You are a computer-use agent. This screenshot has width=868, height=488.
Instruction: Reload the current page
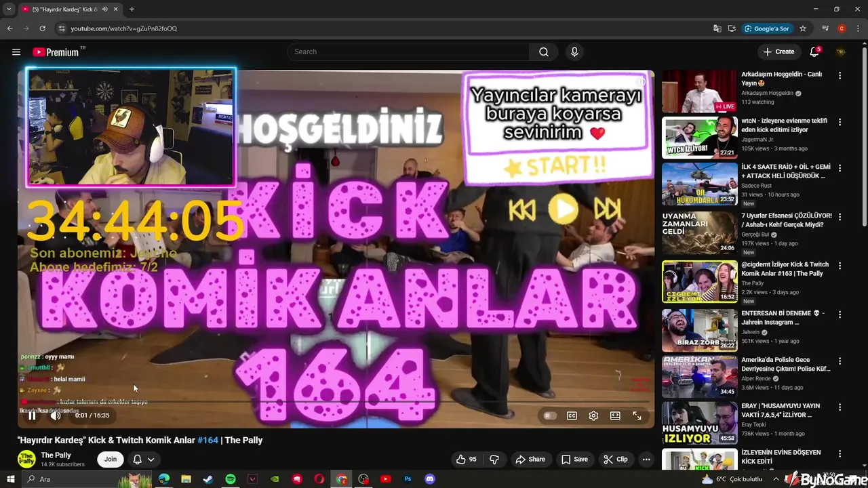coord(42,28)
